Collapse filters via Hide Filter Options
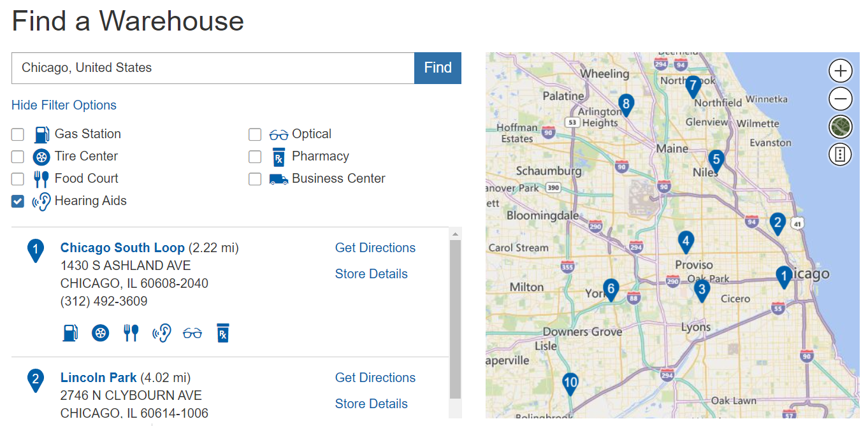This screenshot has width=868, height=426. [x=64, y=105]
